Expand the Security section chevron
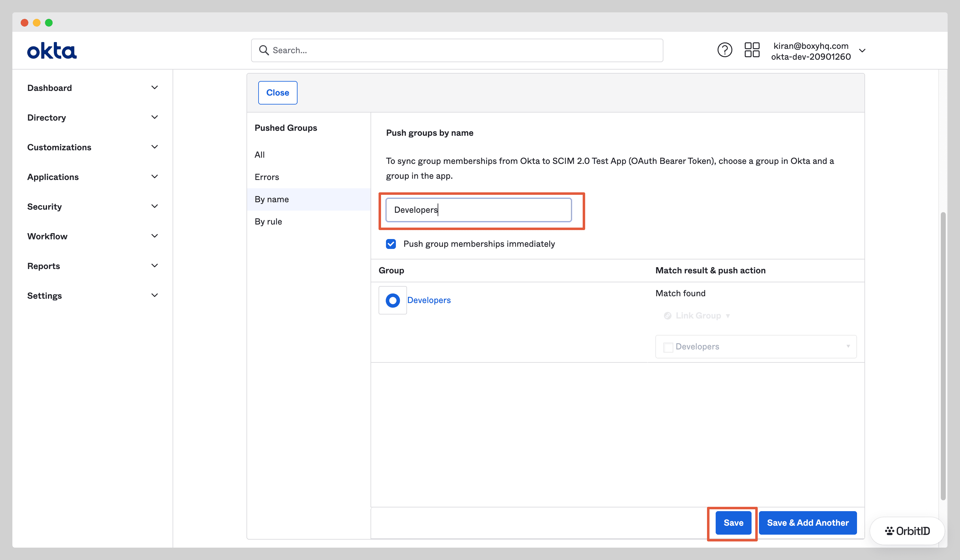Viewport: 960px width, 560px height. (154, 207)
